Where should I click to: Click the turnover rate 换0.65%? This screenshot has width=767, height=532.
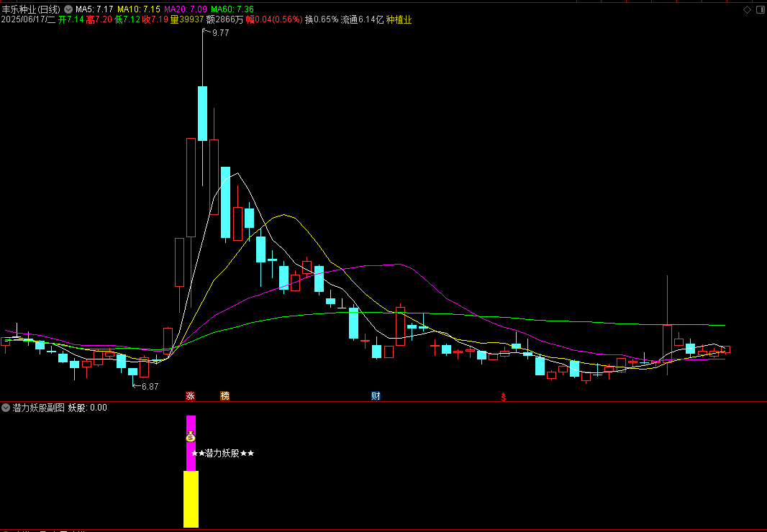(x=322, y=19)
